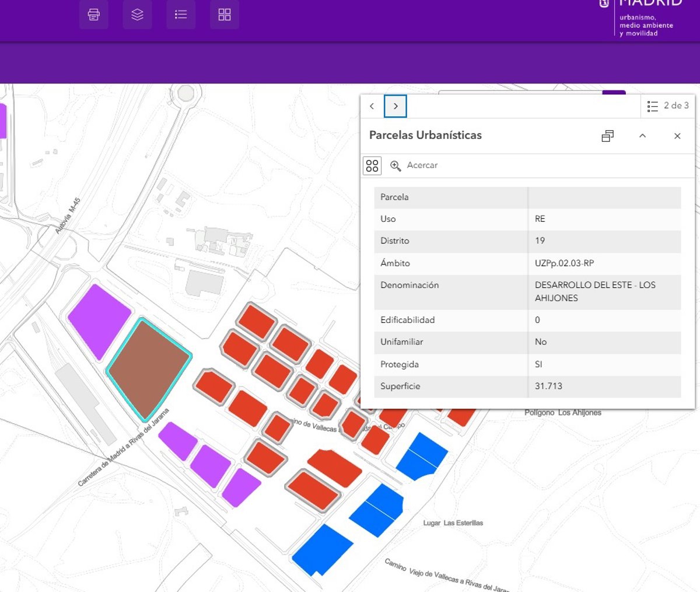Open the layers list icon
Image resolution: width=700 pixels, height=592 pixels.
[137, 15]
